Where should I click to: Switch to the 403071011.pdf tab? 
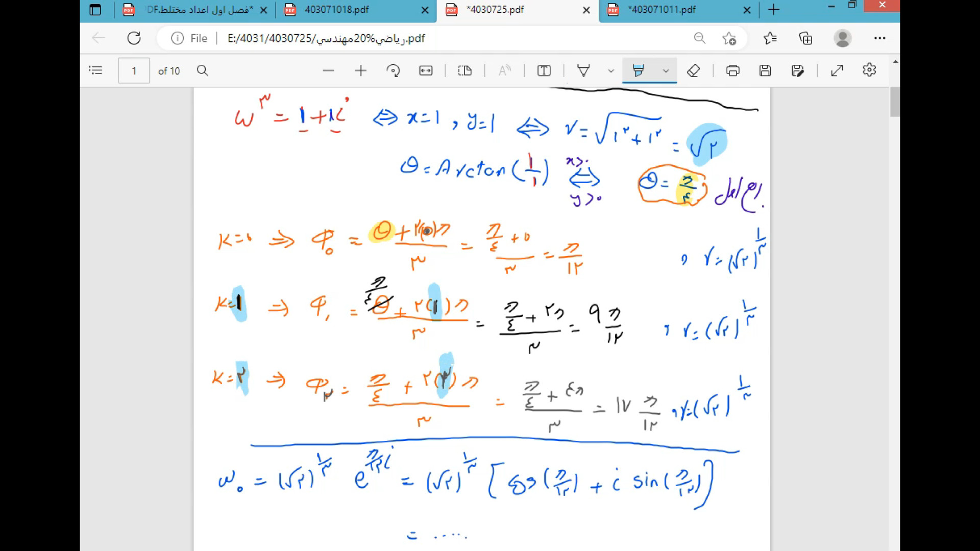click(x=661, y=10)
